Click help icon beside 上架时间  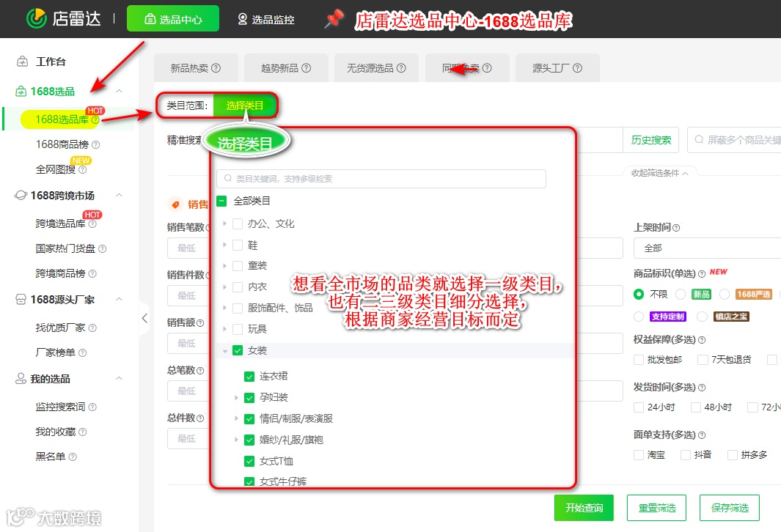click(x=676, y=228)
